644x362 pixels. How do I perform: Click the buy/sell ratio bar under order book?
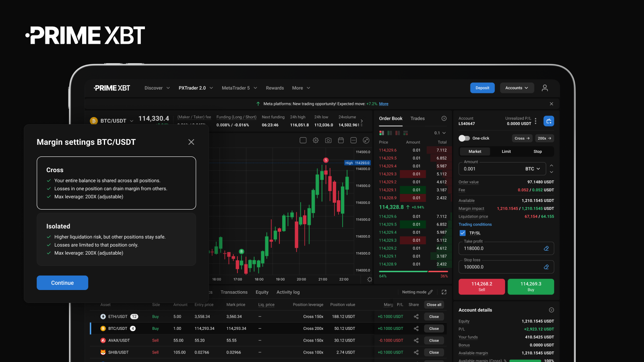(x=413, y=272)
